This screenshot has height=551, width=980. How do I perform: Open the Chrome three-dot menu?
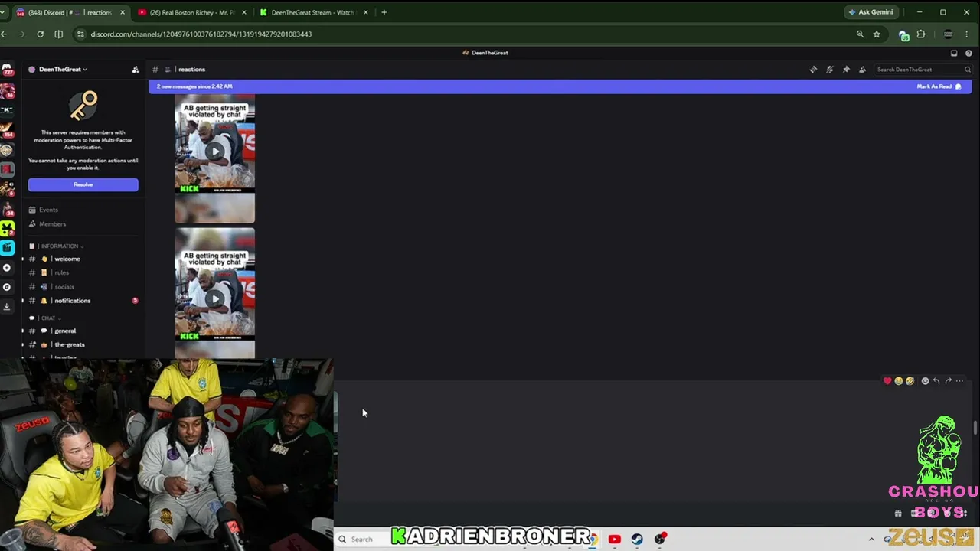[968, 34]
